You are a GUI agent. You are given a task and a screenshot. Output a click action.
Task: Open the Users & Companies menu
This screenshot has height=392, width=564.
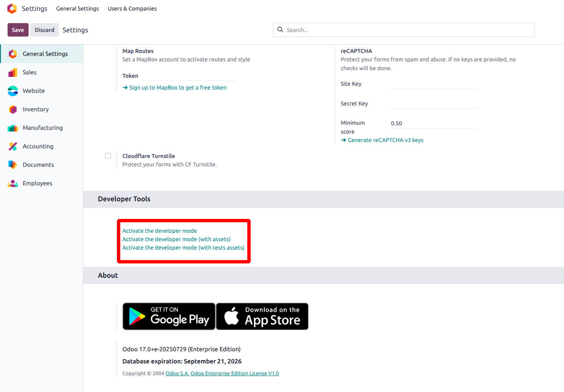tap(132, 8)
